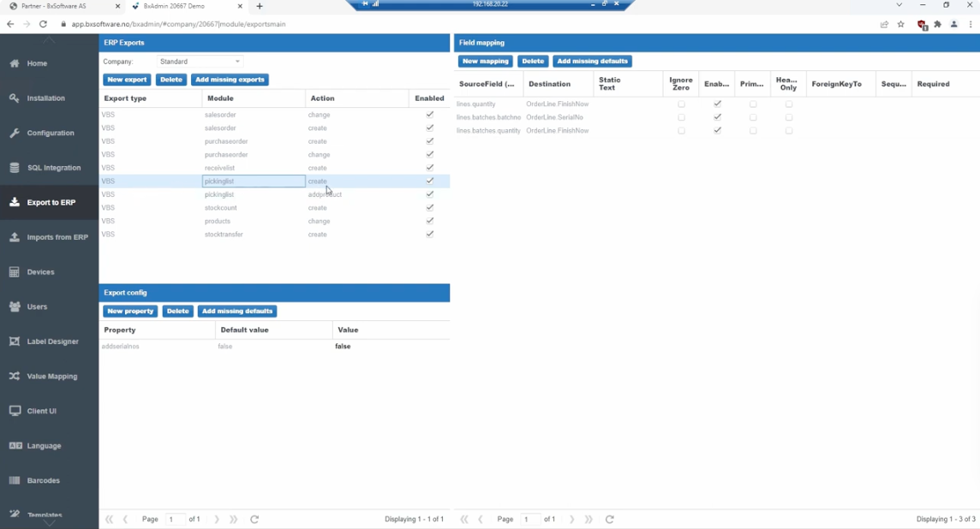
Task: Toggle Header Only for lines quantity mapping
Action: (789, 104)
